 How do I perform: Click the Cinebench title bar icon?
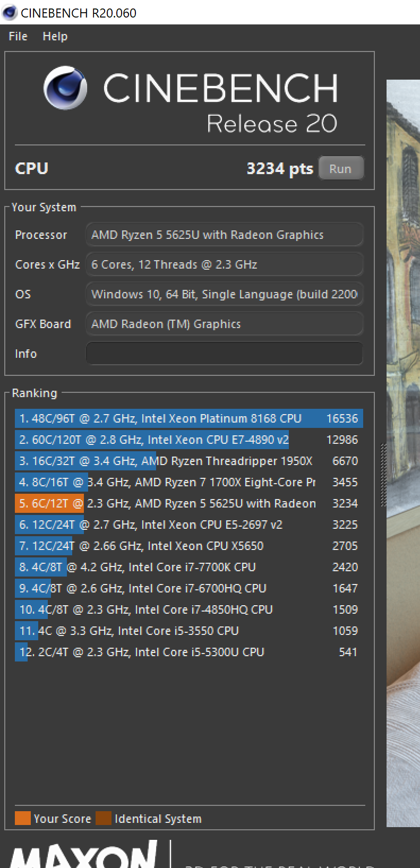pos(10,12)
